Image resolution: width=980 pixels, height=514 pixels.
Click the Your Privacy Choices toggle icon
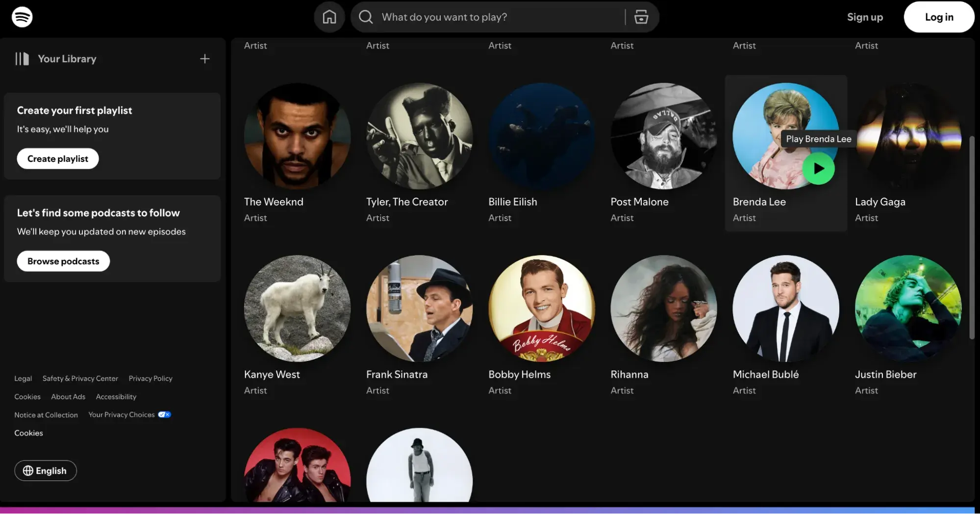pyautogui.click(x=164, y=415)
